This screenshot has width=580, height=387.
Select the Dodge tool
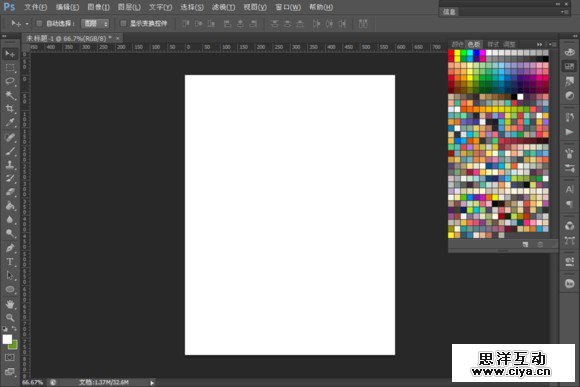(10, 233)
